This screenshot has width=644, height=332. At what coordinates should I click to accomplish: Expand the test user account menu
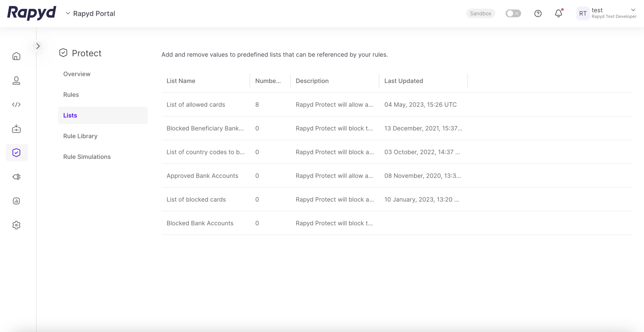point(633,10)
